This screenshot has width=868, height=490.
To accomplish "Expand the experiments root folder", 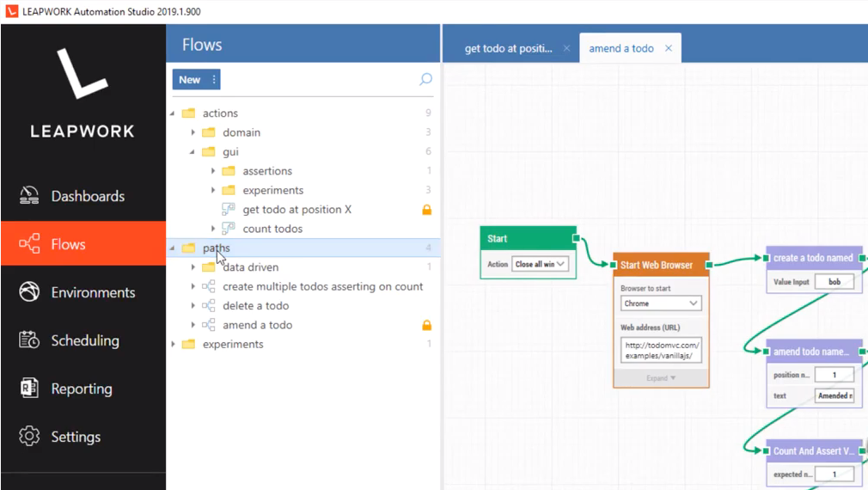I will 173,344.
